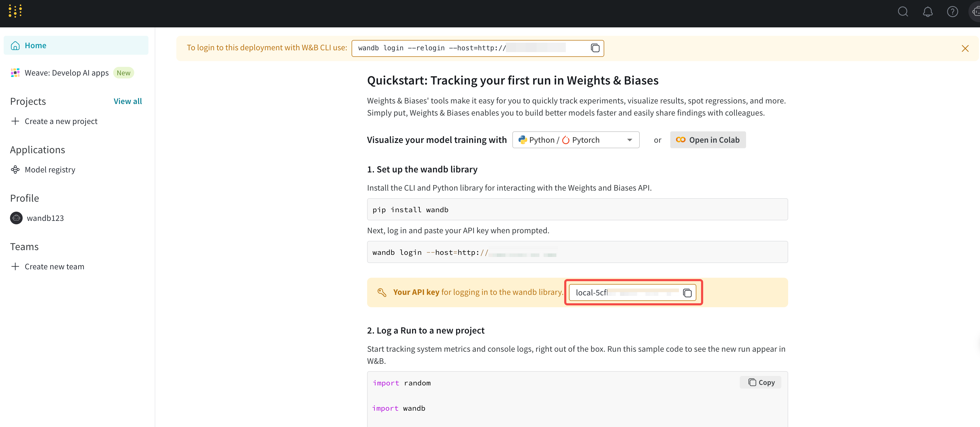Open Model registry

(50, 169)
